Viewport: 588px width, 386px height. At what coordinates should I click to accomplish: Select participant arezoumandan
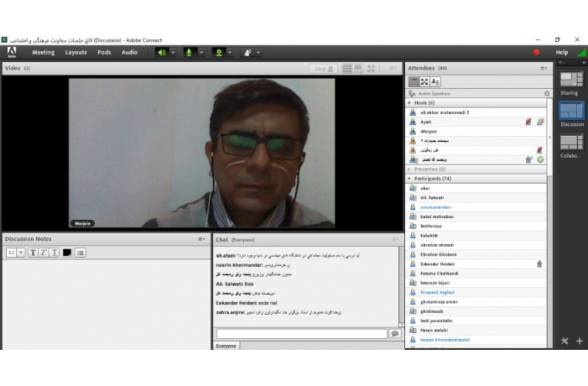point(476,207)
